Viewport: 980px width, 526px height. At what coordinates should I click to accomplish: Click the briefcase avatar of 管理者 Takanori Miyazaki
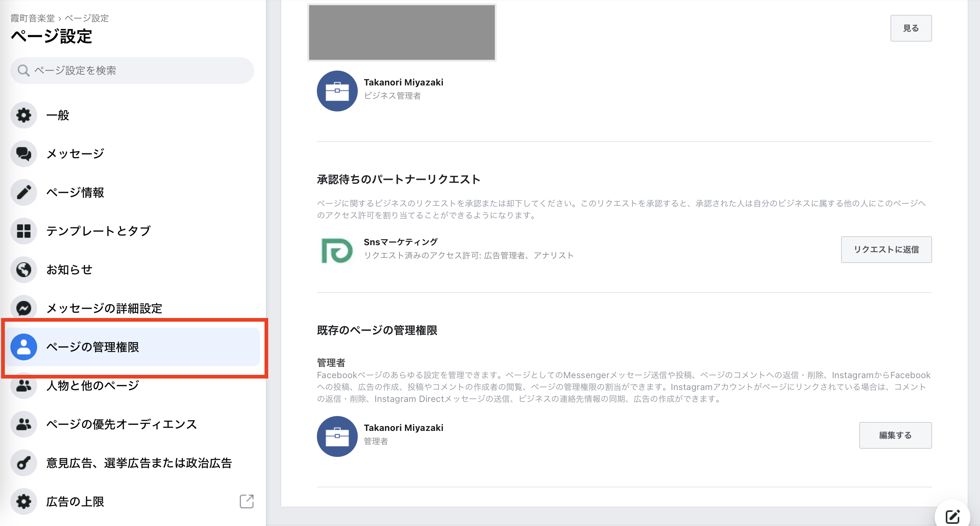tap(337, 436)
